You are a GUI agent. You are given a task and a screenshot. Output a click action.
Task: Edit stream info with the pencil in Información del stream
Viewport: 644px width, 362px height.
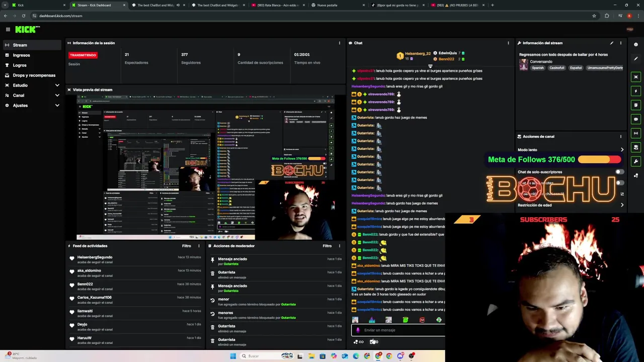point(612,43)
